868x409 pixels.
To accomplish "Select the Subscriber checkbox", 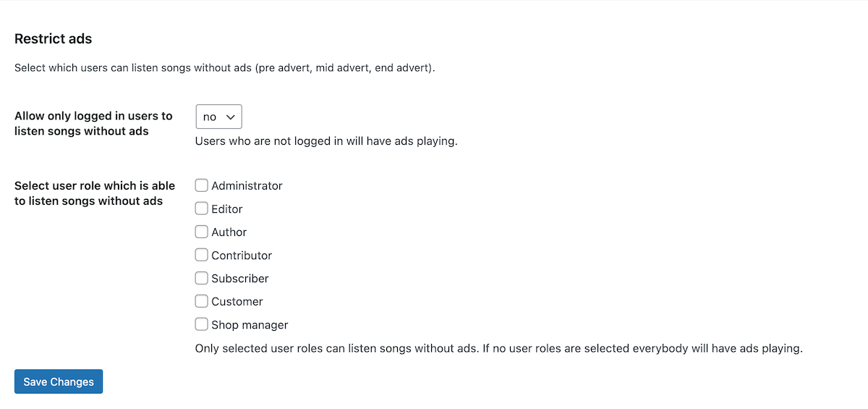I will pyautogui.click(x=202, y=278).
